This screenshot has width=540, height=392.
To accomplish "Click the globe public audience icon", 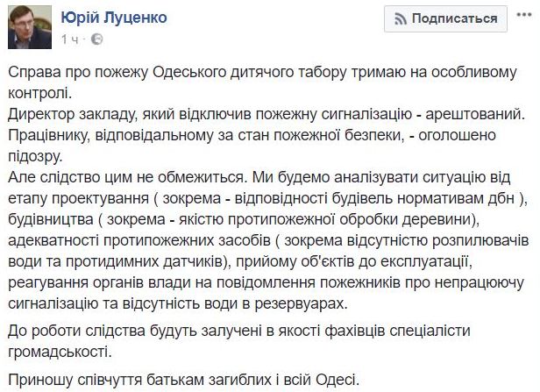I will point(96,39).
